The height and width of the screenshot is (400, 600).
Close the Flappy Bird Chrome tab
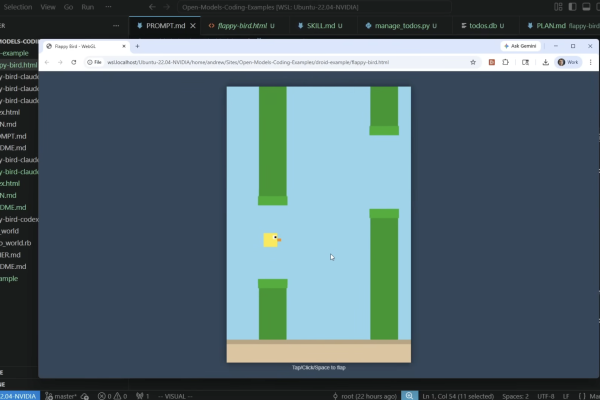(124, 46)
